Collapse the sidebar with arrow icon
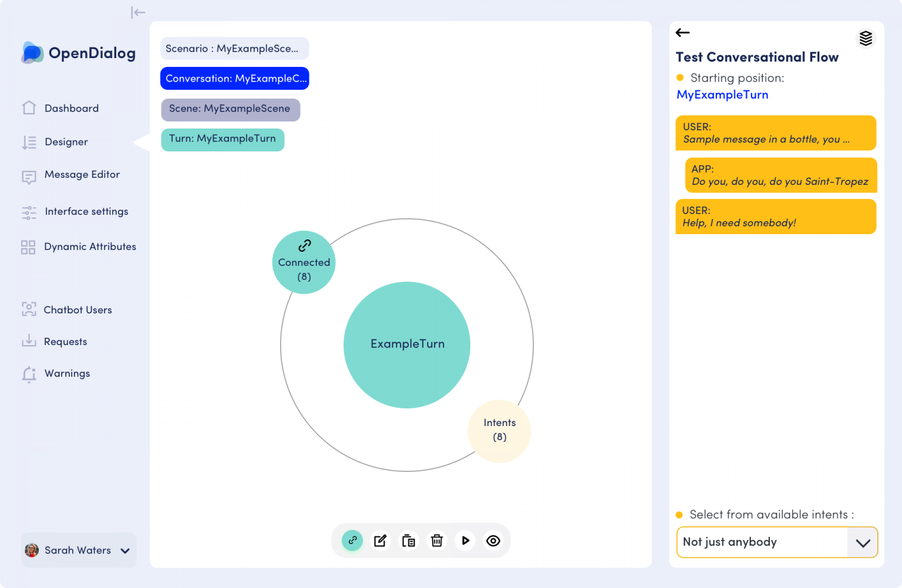This screenshot has width=902, height=588. pyautogui.click(x=138, y=12)
